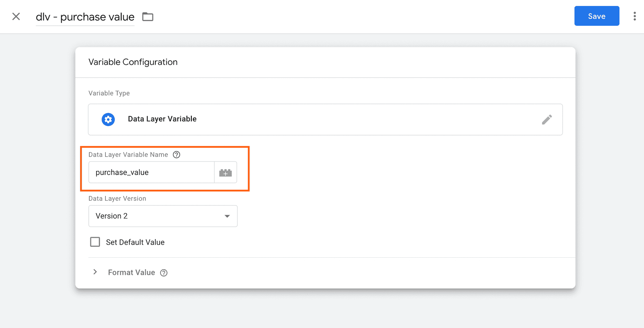Viewport: 644px width, 328px height.
Task: Click the help icon beside Data Layer Variable Name
Action: 176,154
